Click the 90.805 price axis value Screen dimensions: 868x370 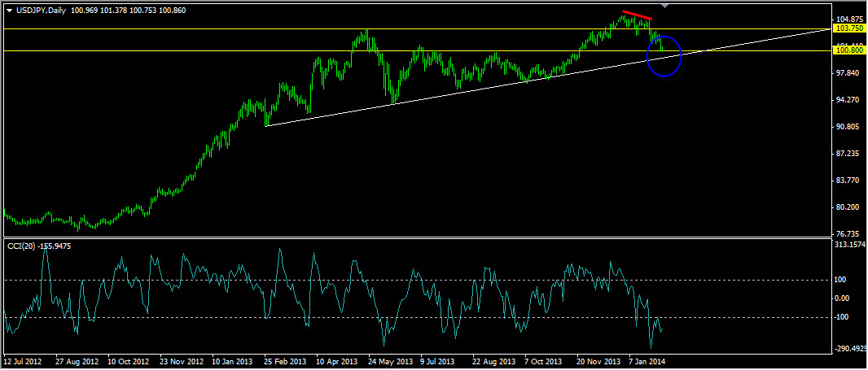(x=846, y=127)
